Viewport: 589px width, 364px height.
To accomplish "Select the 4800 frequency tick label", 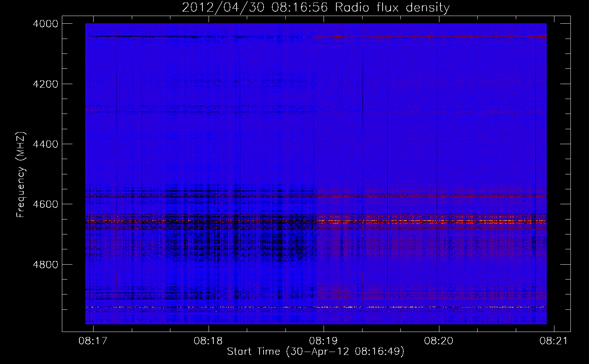I will pyautogui.click(x=46, y=265).
